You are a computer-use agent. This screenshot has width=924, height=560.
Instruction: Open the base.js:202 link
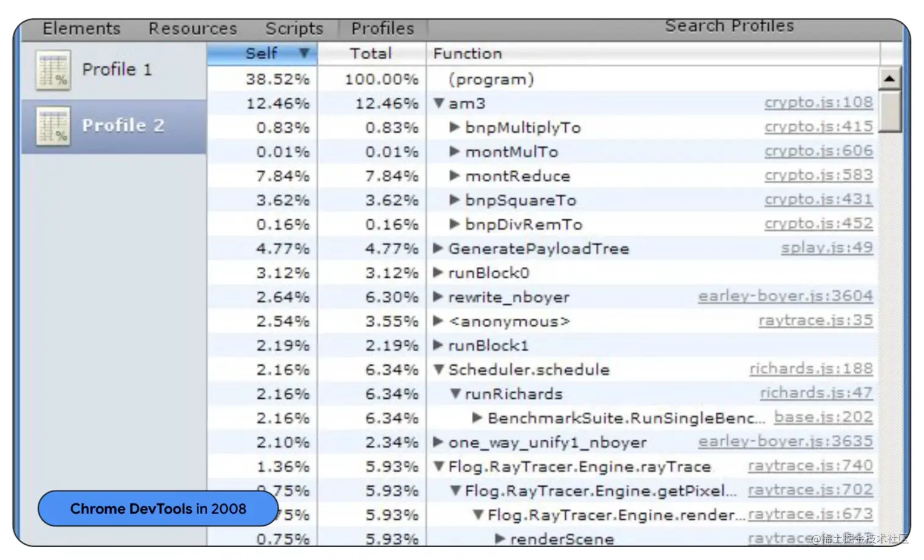pyautogui.click(x=823, y=417)
